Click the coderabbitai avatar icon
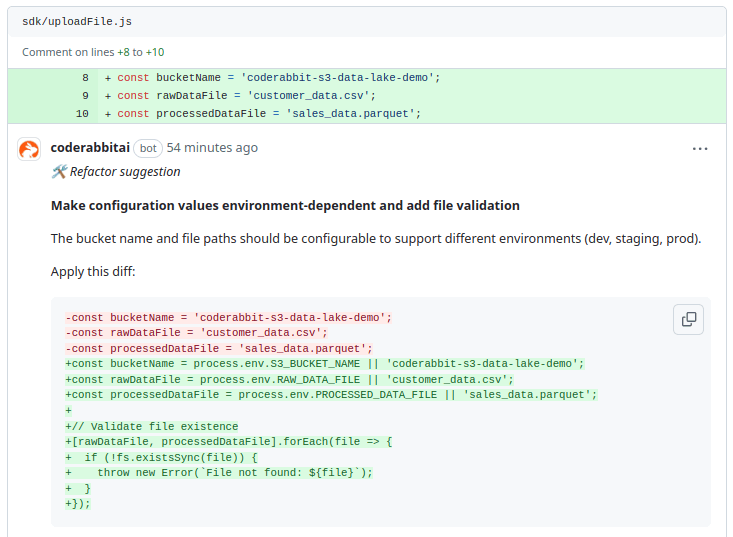This screenshot has width=733, height=537. (29, 149)
